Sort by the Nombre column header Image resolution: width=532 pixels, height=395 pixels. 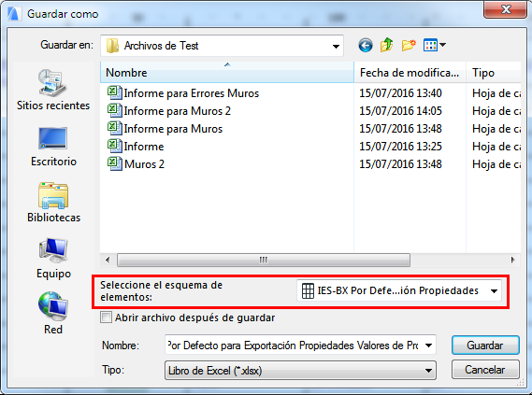click(x=227, y=73)
